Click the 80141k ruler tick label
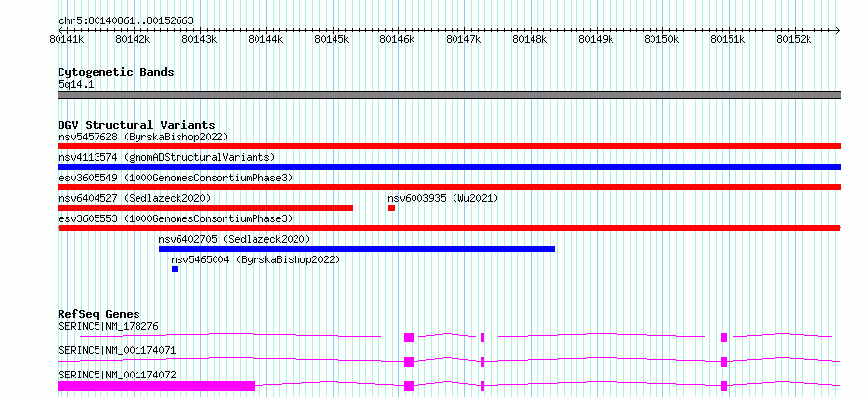 click(x=66, y=39)
